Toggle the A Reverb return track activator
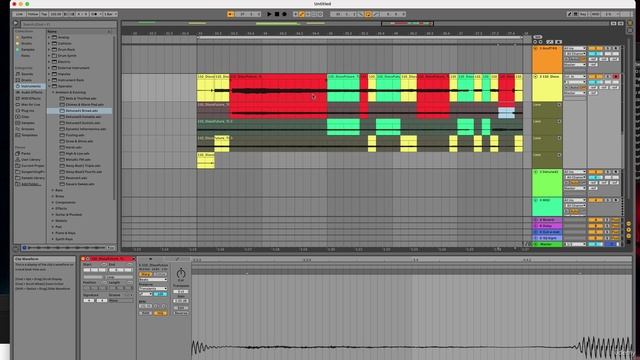This screenshot has width=640, height=360. [596, 220]
